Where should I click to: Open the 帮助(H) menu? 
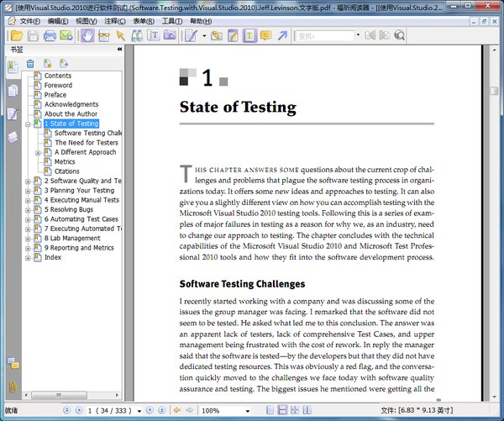[x=201, y=21]
